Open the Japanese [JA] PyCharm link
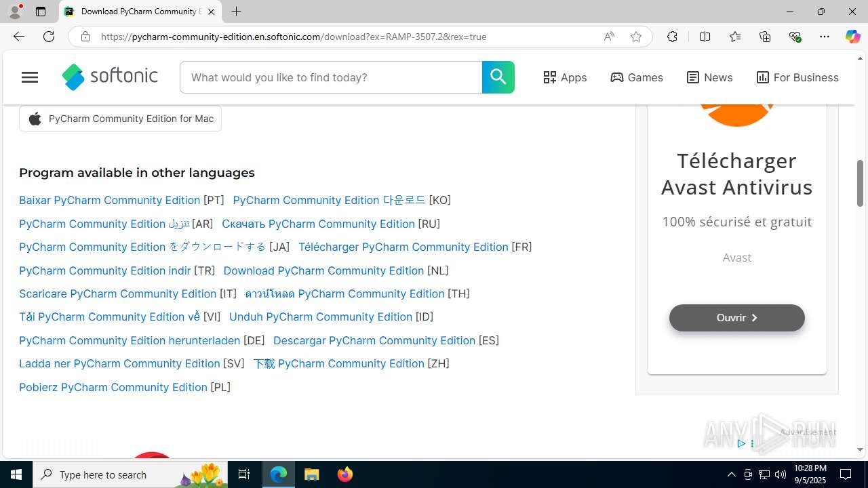868x488 pixels. [142, 247]
